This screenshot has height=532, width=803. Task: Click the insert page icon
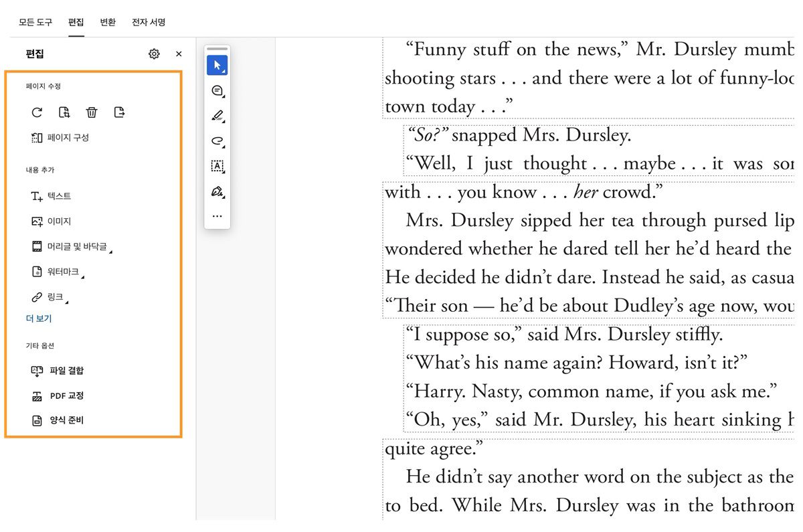pyautogui.click(x=64, y=112)
